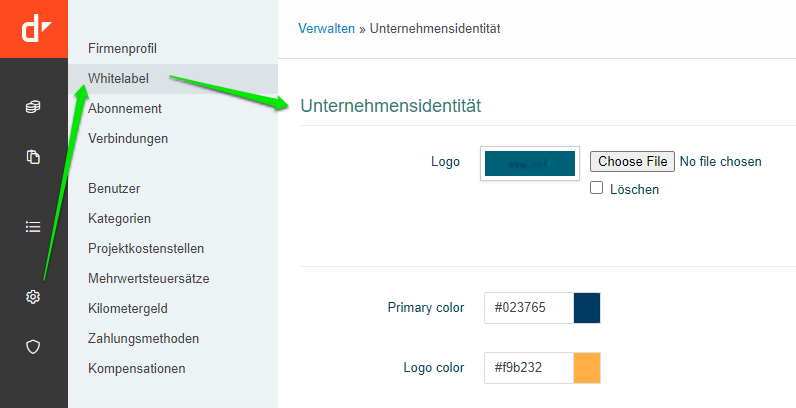The height and width of the screenshot is (408, 796).
Task: Click the orange app logo icon
Action: [34, 29]
